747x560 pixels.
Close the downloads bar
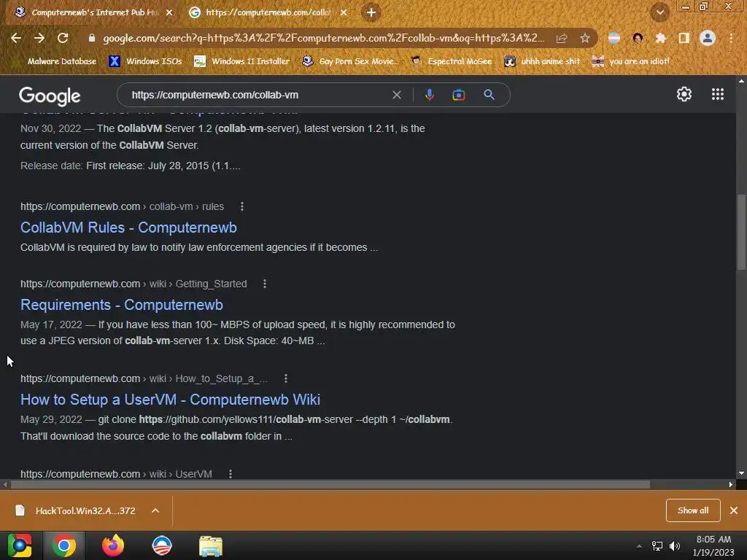[734, 510]
